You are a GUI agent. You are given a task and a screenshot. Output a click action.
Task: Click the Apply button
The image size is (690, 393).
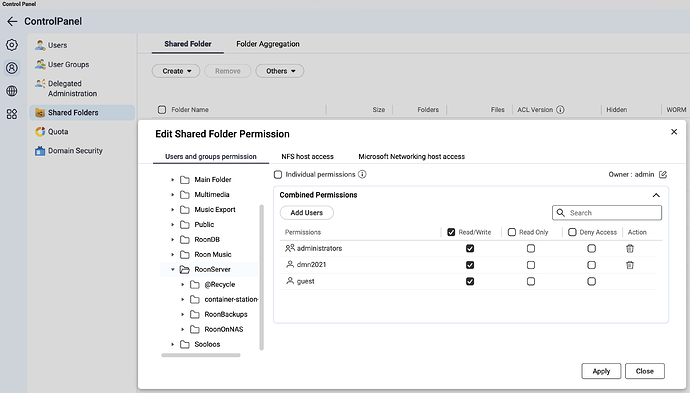[x=601, y=371]
